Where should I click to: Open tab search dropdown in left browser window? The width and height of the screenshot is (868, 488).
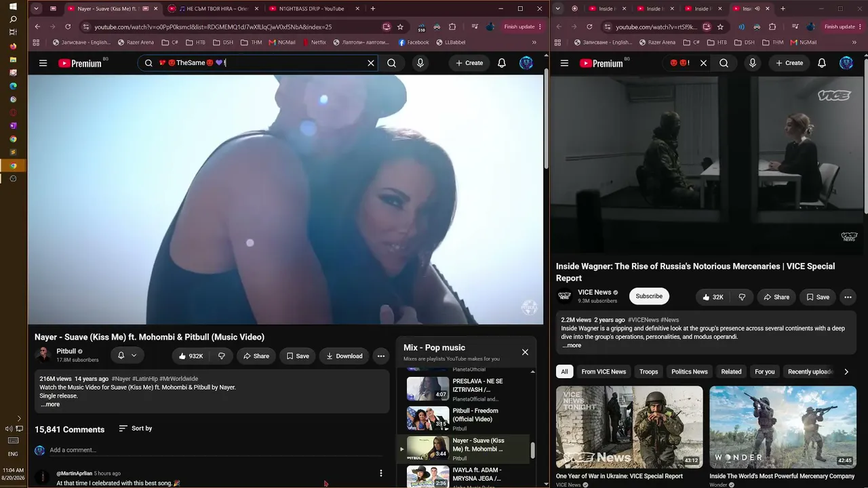pyautogui.click(x=36, y=9)
